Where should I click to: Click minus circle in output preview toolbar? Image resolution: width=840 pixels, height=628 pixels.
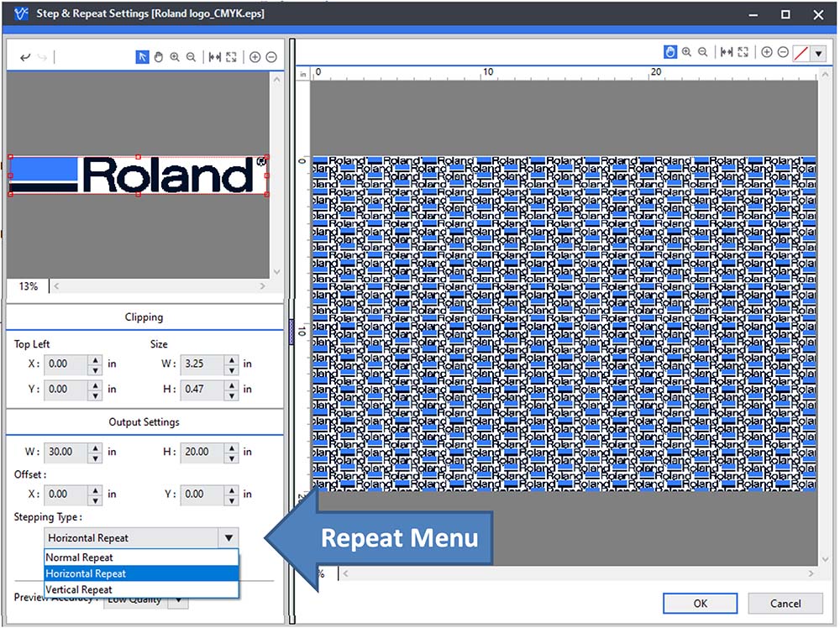(x=783, y=52)
